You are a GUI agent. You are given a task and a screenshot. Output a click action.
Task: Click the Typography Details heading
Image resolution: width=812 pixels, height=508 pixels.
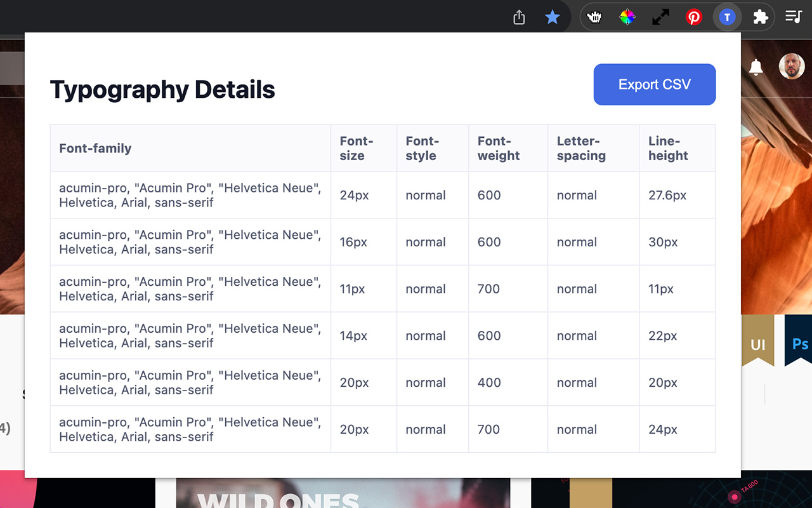click(x=162, y=90)
